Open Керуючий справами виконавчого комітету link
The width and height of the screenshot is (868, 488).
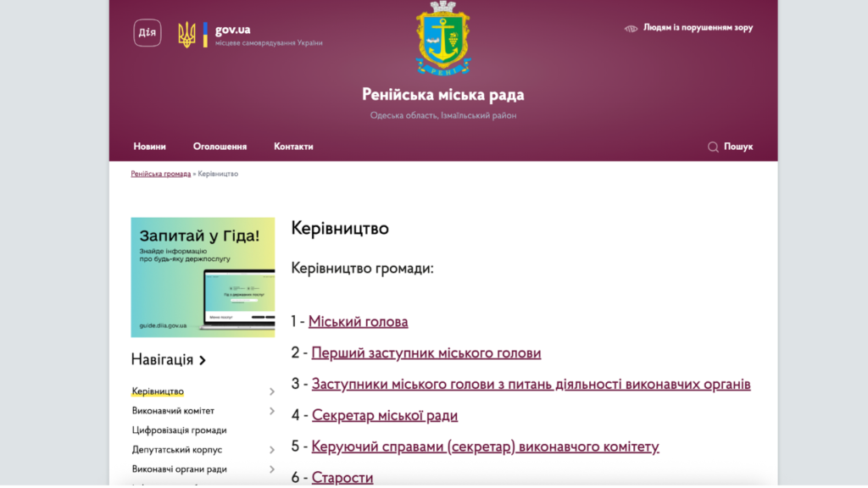(485, 446)
